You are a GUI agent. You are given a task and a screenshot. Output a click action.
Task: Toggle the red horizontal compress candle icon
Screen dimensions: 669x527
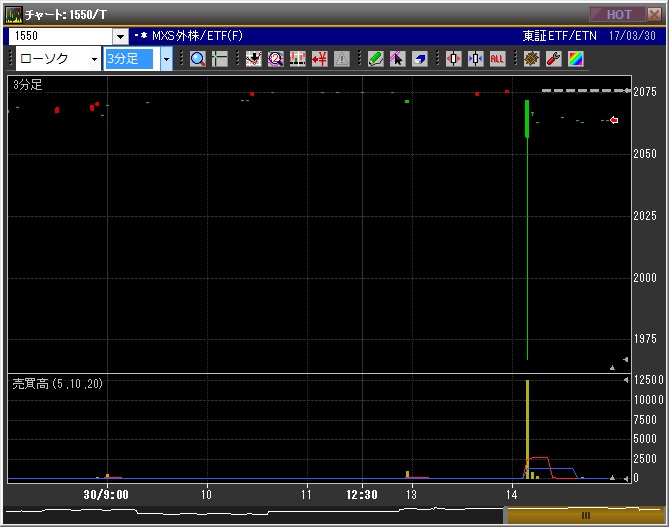453,59
